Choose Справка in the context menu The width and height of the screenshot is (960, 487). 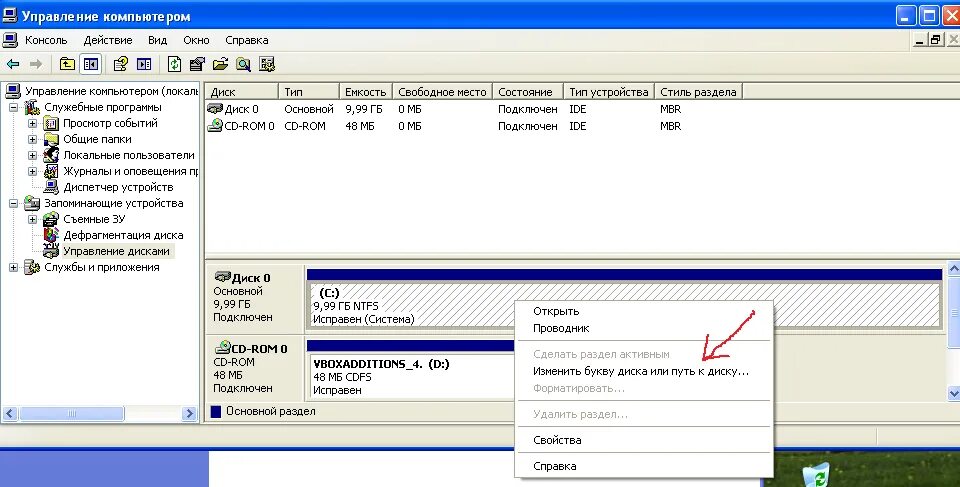pyautogui.click(x=644, y=466)
